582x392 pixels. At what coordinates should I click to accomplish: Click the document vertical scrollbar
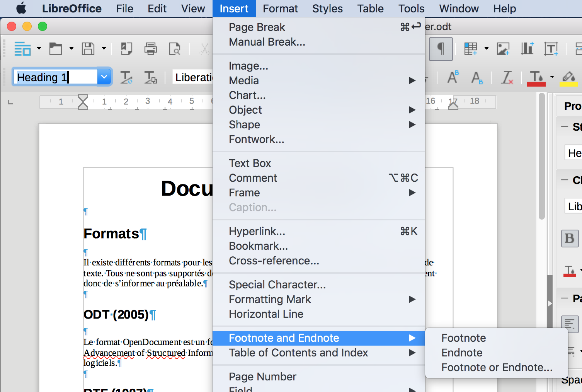click(x=542, y=157)
